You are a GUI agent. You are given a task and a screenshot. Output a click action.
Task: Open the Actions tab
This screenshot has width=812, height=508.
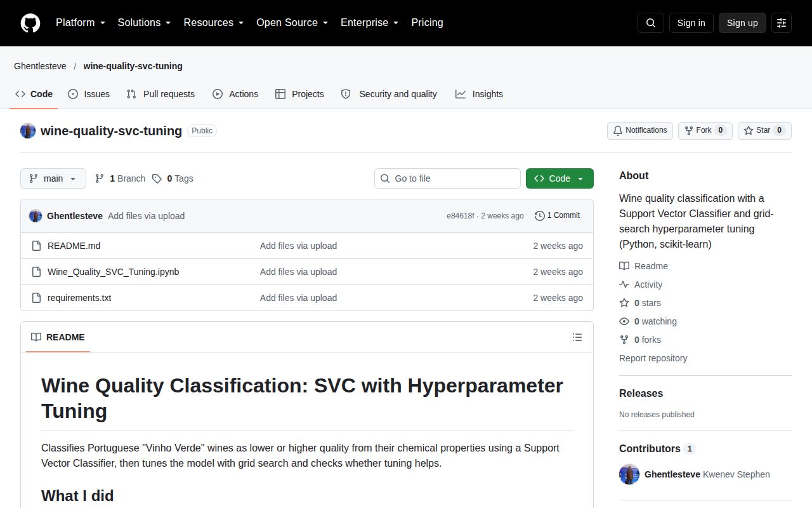click(x=235, y=94)
